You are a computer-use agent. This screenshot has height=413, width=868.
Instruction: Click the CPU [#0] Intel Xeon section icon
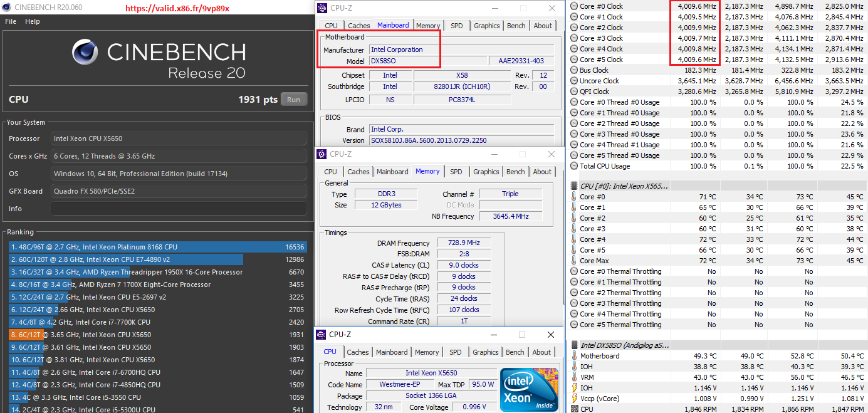pos(574,186)
